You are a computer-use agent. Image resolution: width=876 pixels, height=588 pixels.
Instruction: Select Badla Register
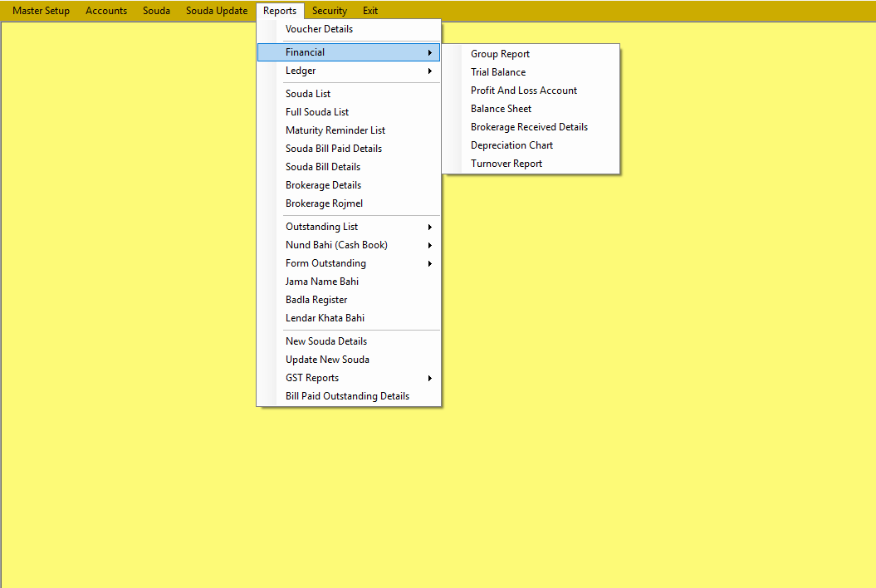click(349, 300)
